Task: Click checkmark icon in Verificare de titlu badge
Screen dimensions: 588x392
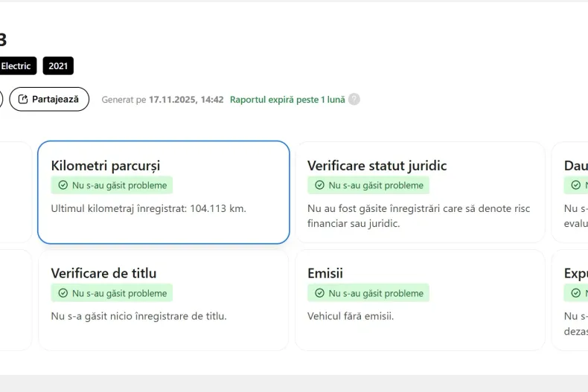Action: pos(63,293)
